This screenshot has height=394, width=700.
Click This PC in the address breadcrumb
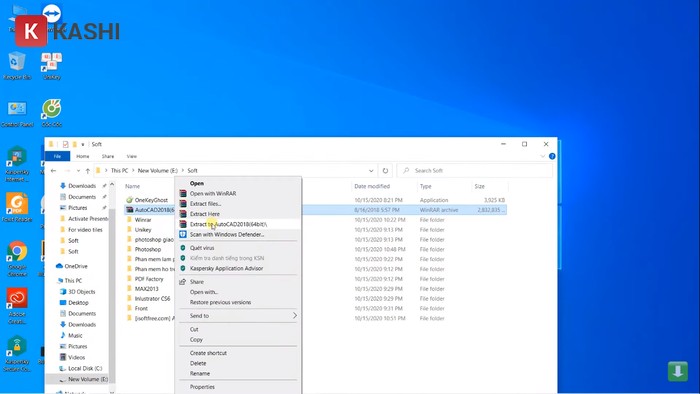(119, 170)
